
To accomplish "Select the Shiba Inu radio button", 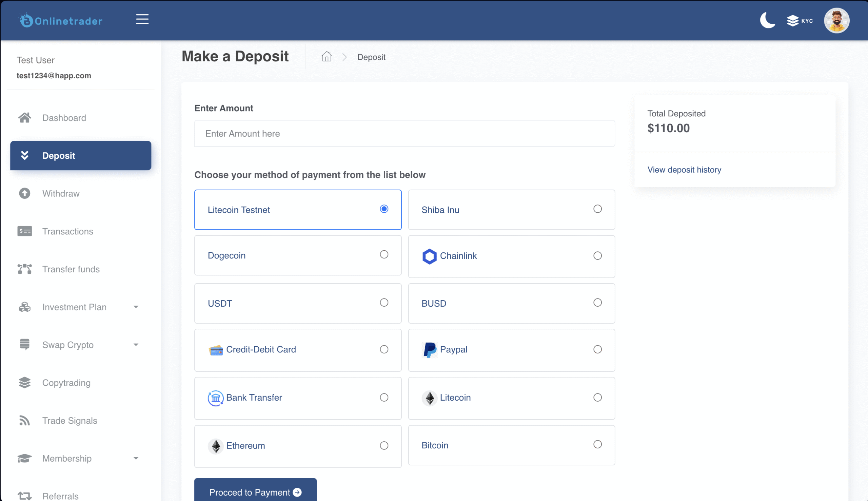I will click(597, 209).
